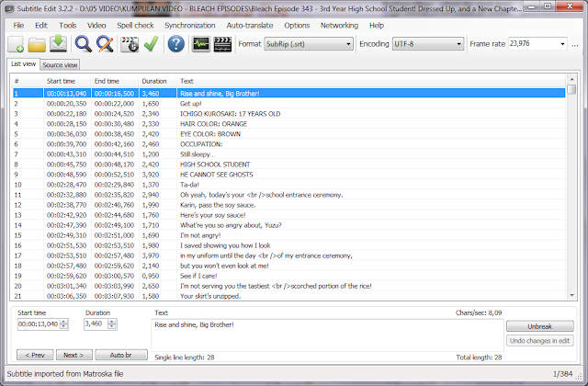The height and width of the screenshot is (386, 588).
Task: Open the Help menu
Action: (x=377, y=26)
